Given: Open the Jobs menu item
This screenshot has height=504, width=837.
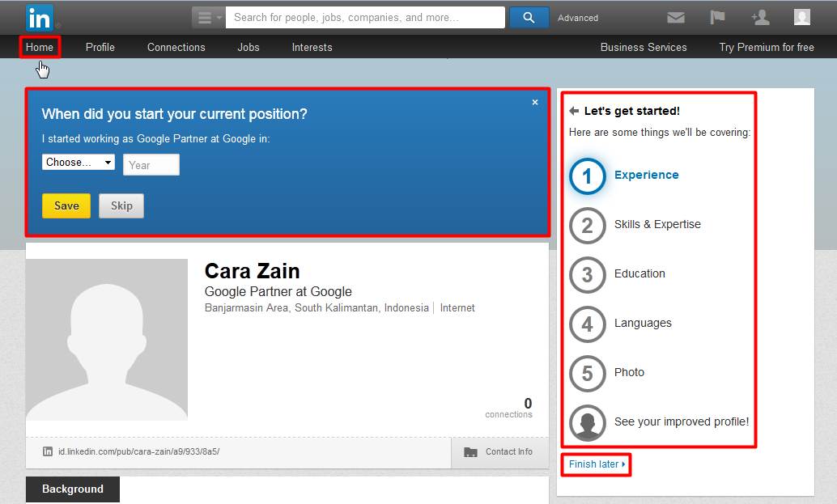Looking at the screenshot, I should coord(249,48).
